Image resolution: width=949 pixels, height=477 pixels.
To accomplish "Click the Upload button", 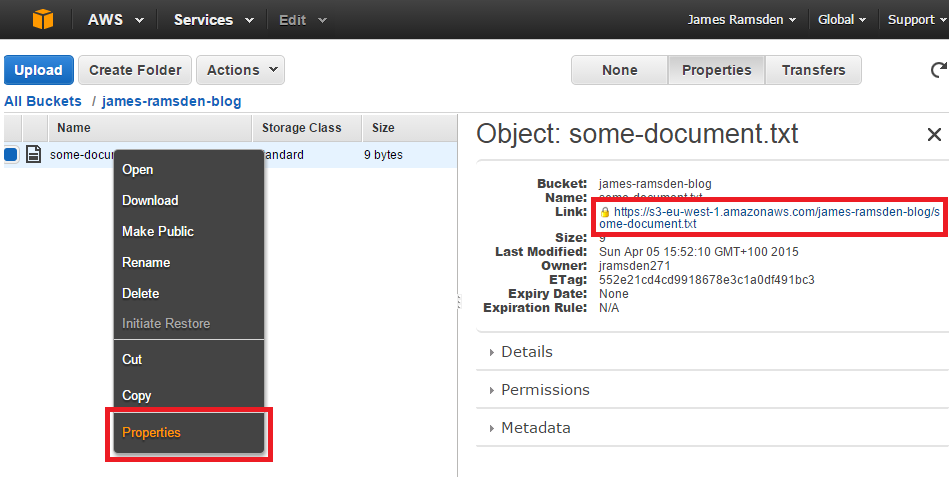I will 39,70.
